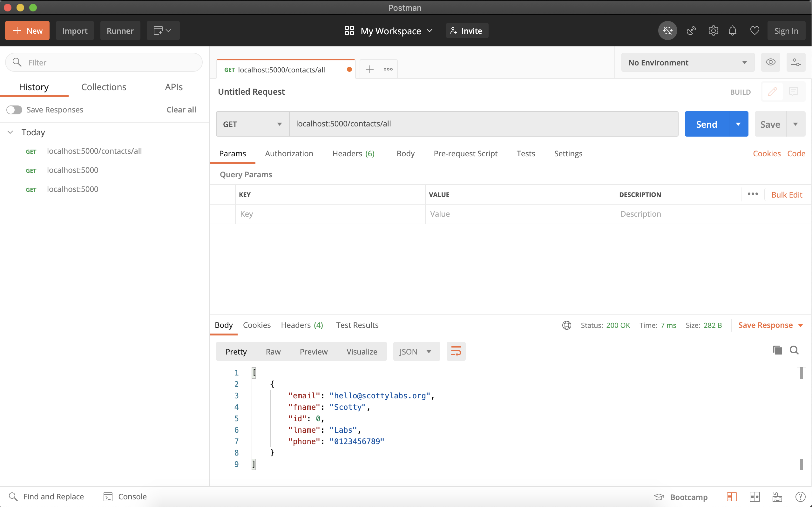Switch to two-pane view icon
This screenshot has width=812, height=507.
pos(755,497)
